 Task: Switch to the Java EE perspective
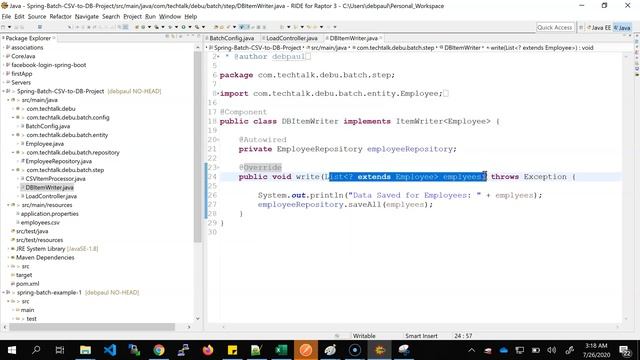click(x=599, y=28)
